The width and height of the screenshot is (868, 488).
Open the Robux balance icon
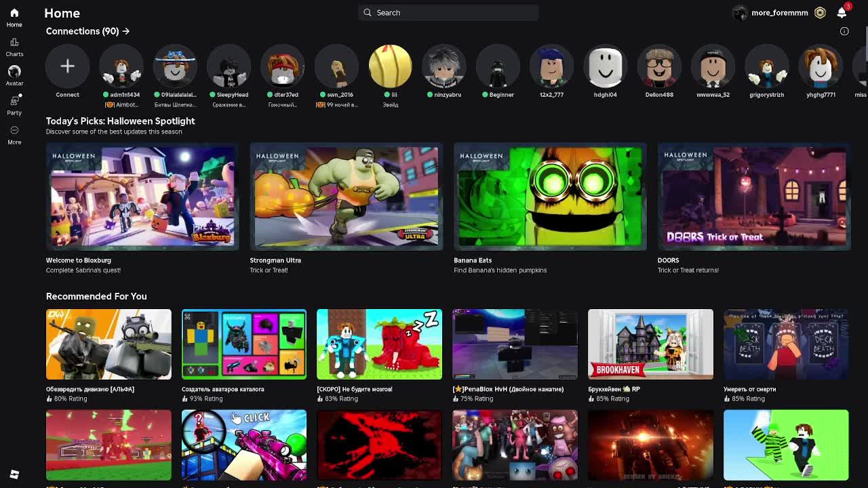(820, 13)
